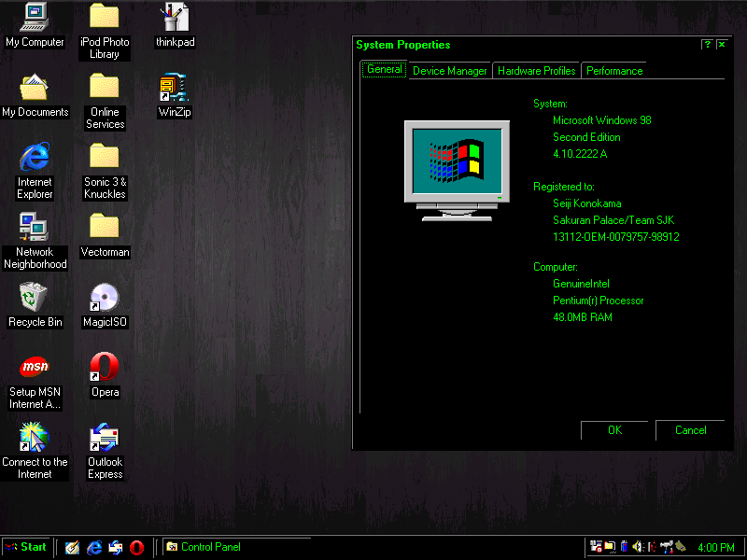Click the Cancel button

[x=690, y=430]
